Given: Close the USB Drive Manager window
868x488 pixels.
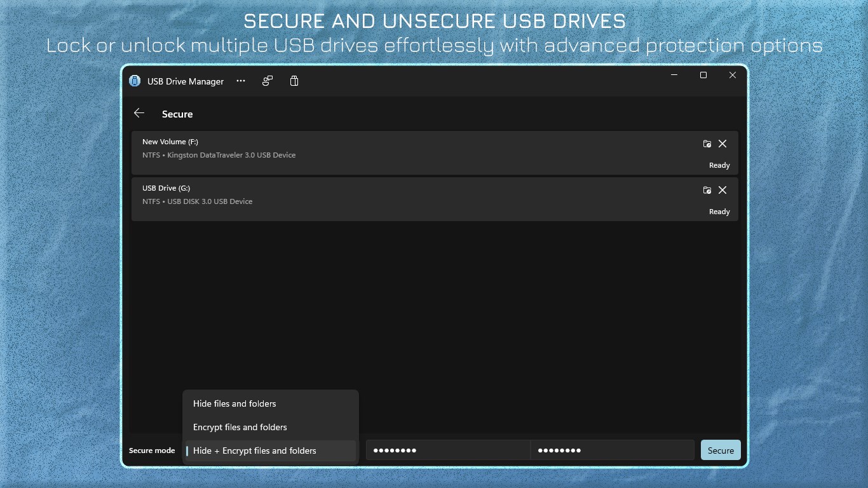Looking at the screenshot, I should 733,75.
